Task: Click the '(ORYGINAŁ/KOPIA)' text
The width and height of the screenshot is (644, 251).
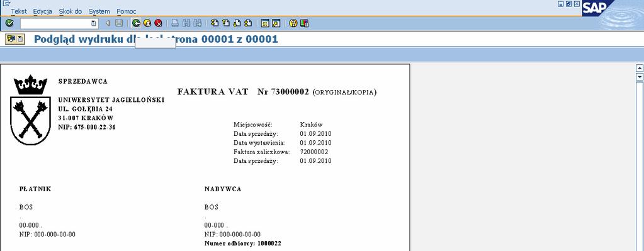Action: [x=344, y=92]
